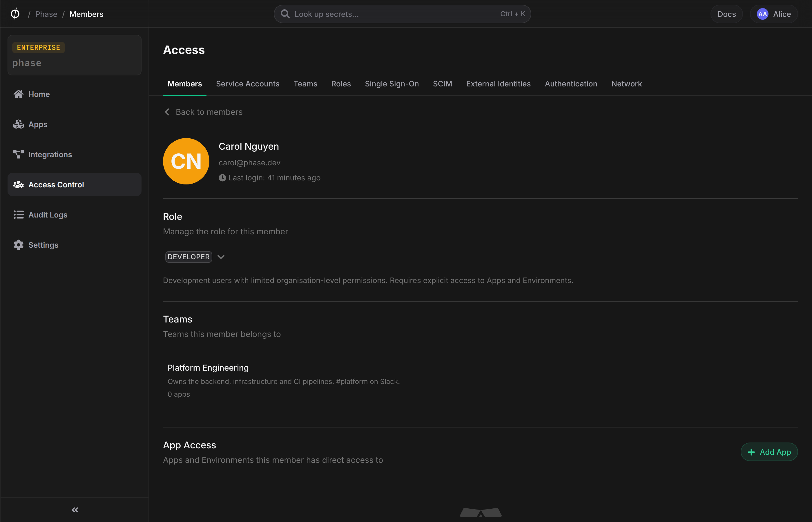Click the back chevron arrow icon

pyautogui.click(x=167, y=112)
